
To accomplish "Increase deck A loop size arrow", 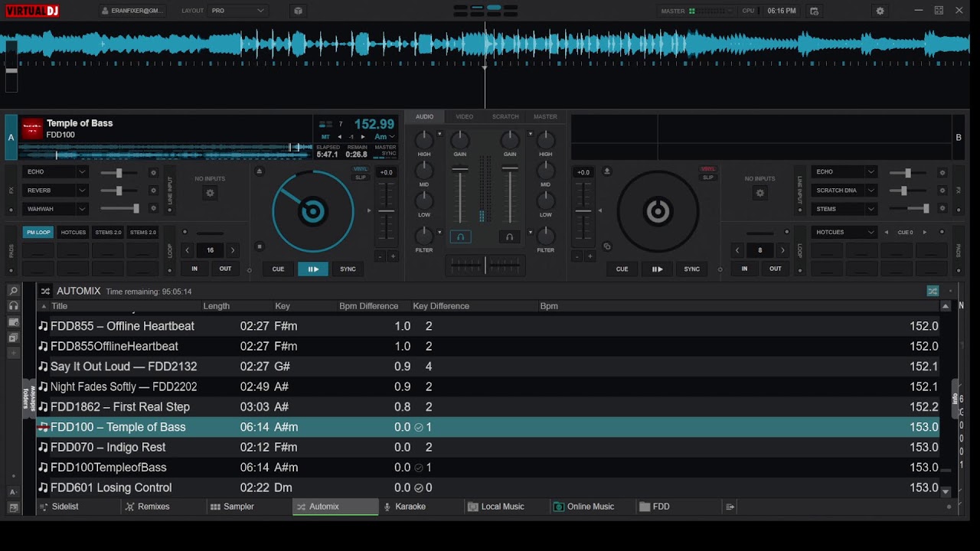I will 233,250.
